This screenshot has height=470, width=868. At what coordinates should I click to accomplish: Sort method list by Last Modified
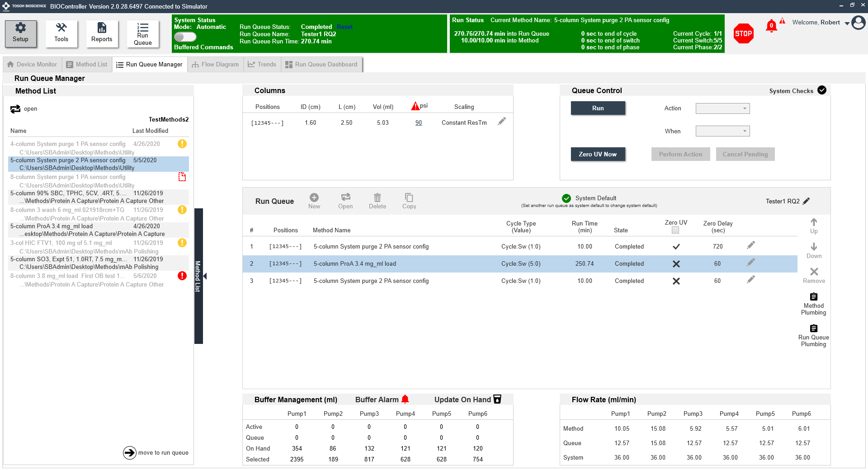(150, 131)
